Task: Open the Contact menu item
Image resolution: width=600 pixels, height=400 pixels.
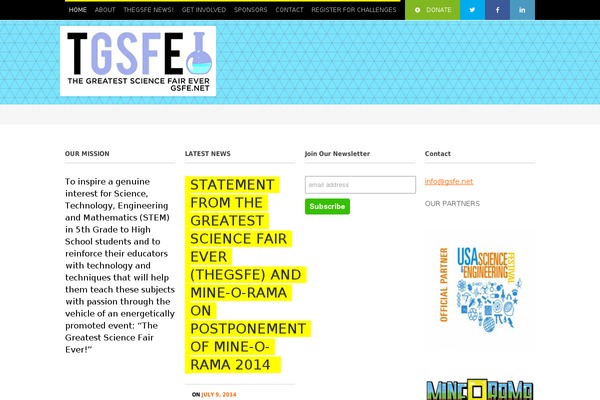Action: pyautogui.click(x=289, y=10)
